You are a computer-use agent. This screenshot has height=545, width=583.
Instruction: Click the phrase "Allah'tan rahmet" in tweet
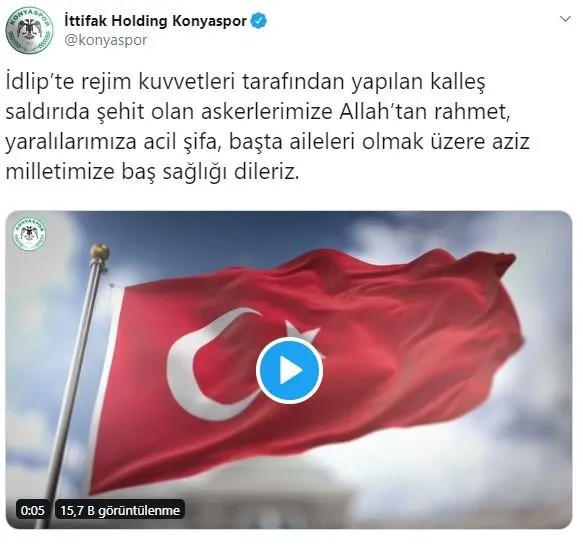click(424, 112)
